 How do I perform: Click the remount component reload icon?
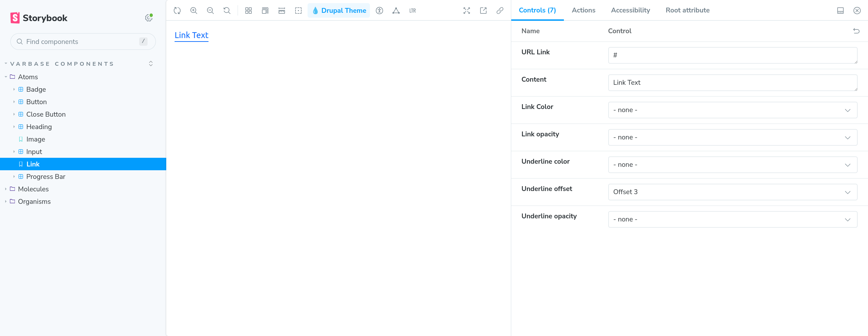(177, 10)
